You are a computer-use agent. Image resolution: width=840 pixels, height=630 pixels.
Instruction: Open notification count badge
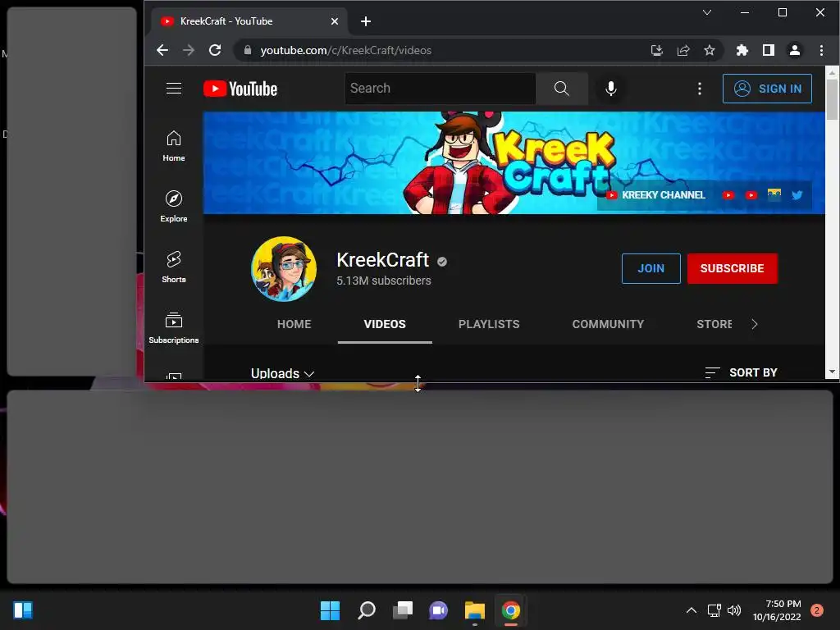click(817, 610)
